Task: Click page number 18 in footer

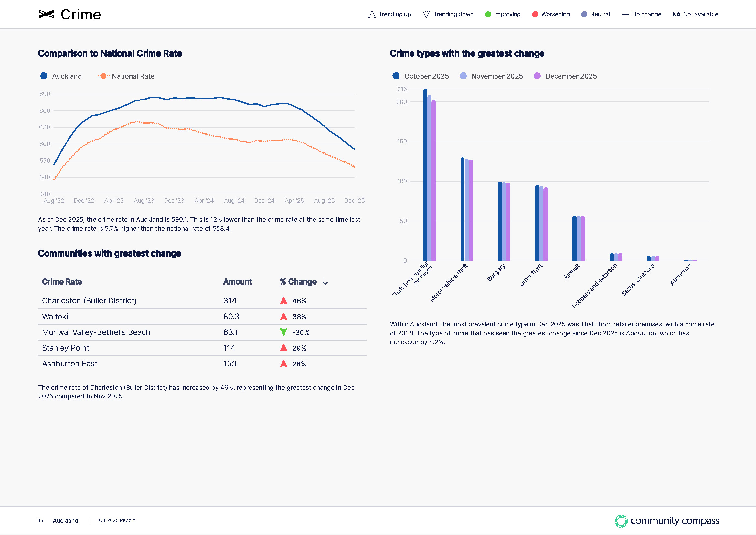Action: point(40,520)
